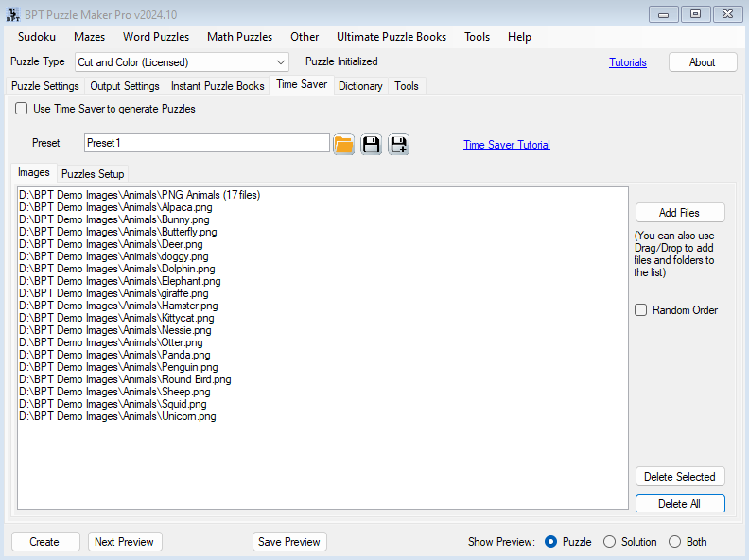749x560 pixels.
Task: Open the Sudoku menu
Action: tap(37, 37)
